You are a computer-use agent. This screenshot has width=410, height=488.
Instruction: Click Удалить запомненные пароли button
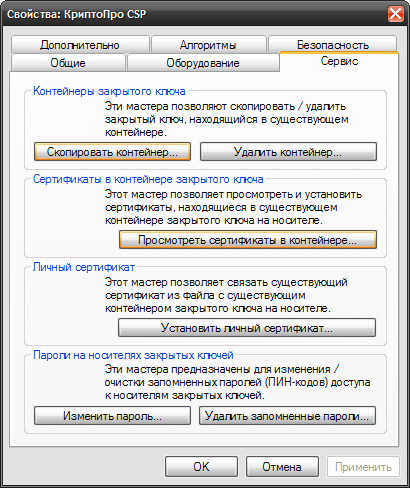[287, 416]
